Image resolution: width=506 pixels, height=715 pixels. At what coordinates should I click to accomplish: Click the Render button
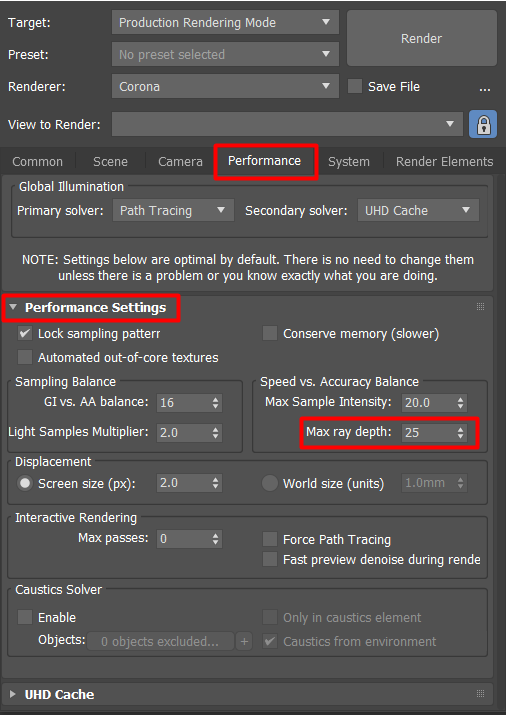(422, 39)
